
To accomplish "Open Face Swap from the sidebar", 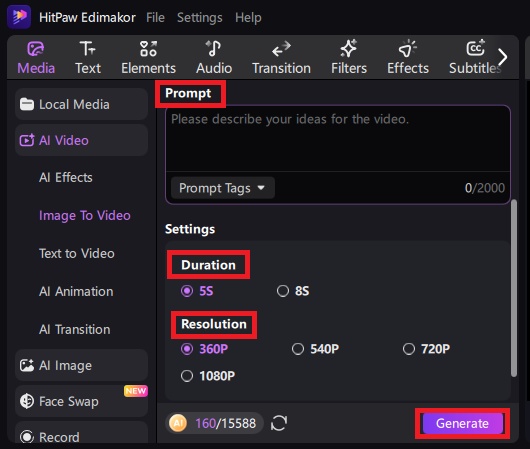I will (x=81, y=401).
